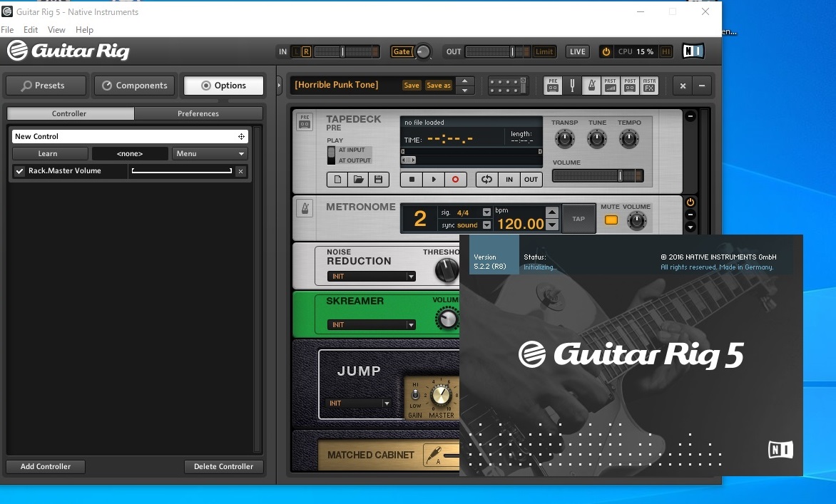Open the Edit menu
Viewport: 836px width, 504px height.
[31, 30]
